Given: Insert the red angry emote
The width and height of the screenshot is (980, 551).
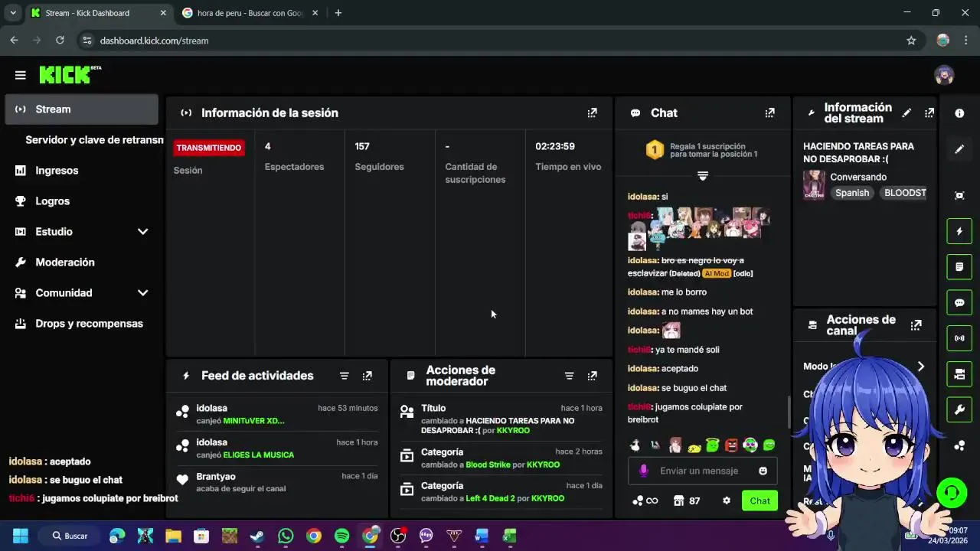Looking at the screenshot, I should [731, 445].
